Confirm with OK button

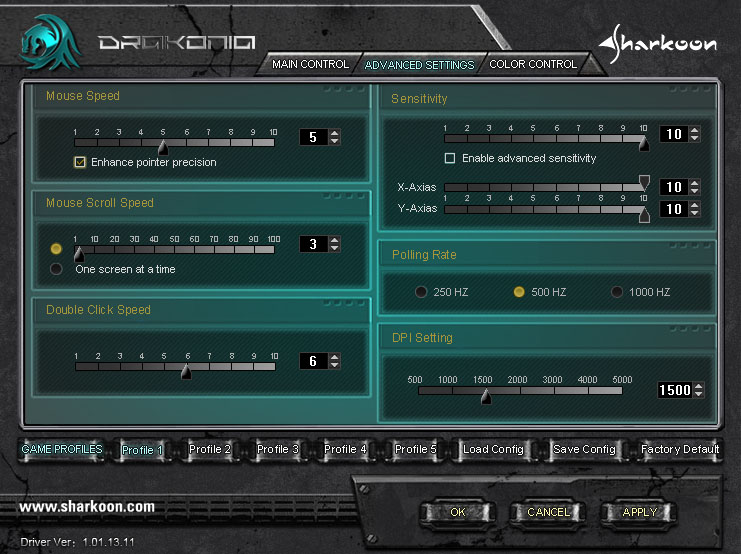[x=457, y=512]
